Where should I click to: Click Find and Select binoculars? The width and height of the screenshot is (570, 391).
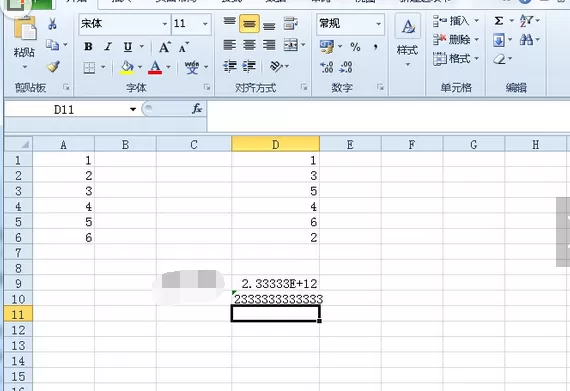[526, 40]
